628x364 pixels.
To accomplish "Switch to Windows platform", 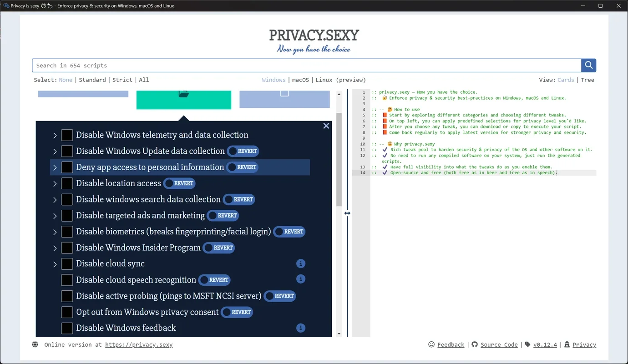I will 274,80.
